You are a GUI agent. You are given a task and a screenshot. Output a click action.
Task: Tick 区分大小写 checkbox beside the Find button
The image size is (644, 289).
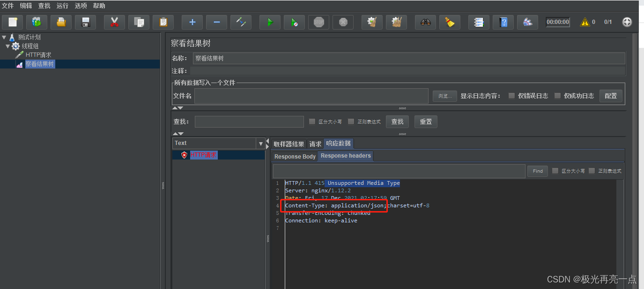click(555, 171)
